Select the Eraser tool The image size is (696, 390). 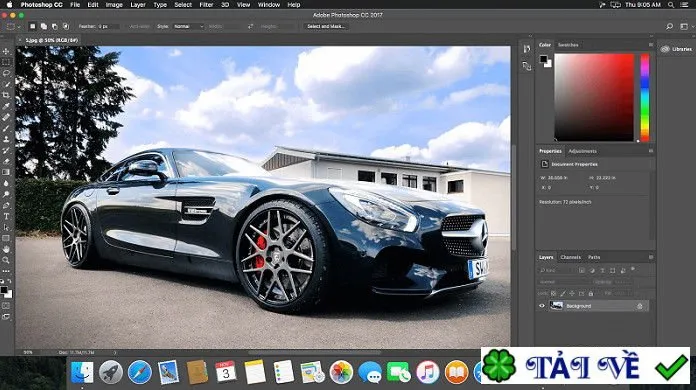click(x=6, y=161)
